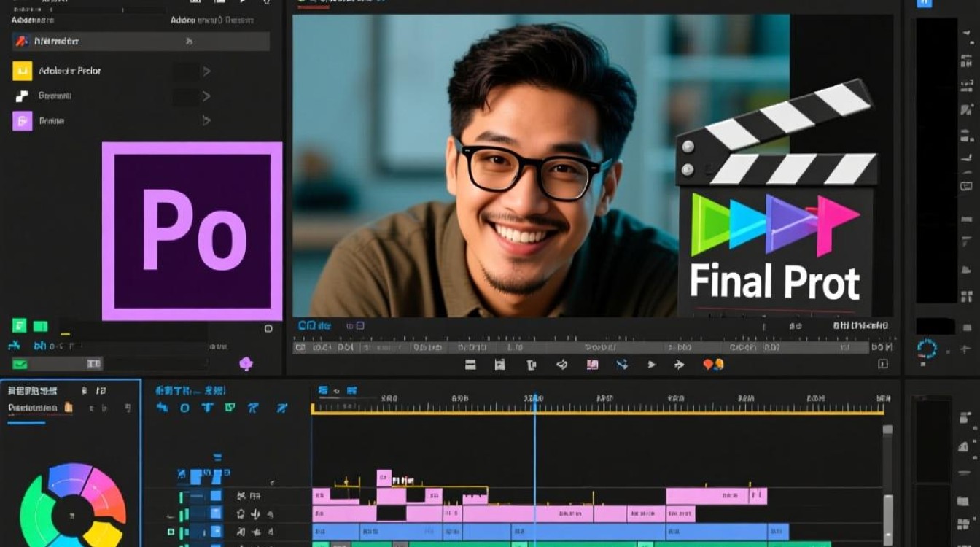Click the white icon just left of the pink playback icon
The image size is (980, 547).
tap(562, 365)
